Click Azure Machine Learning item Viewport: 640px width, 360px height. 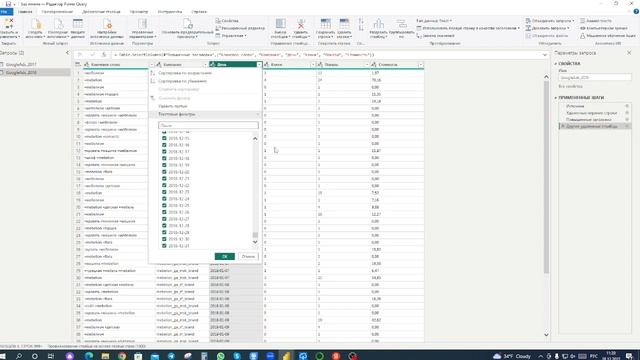[608, 36]
